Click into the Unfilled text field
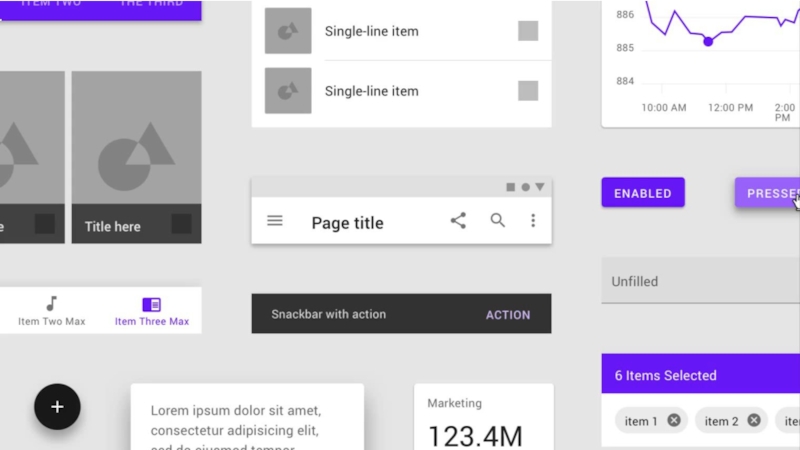Screen dimensions: 800x450 tap(700, 281)
